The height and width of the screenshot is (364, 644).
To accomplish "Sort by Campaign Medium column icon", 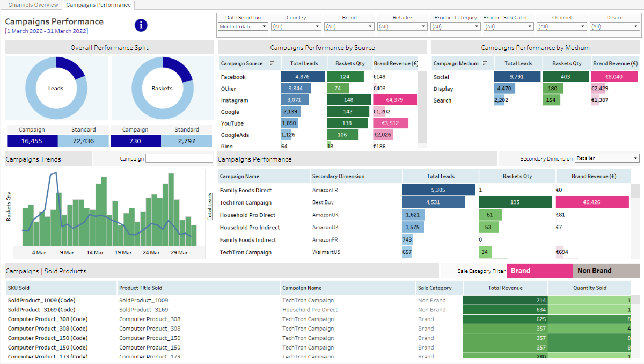I will tap(485, 63).
